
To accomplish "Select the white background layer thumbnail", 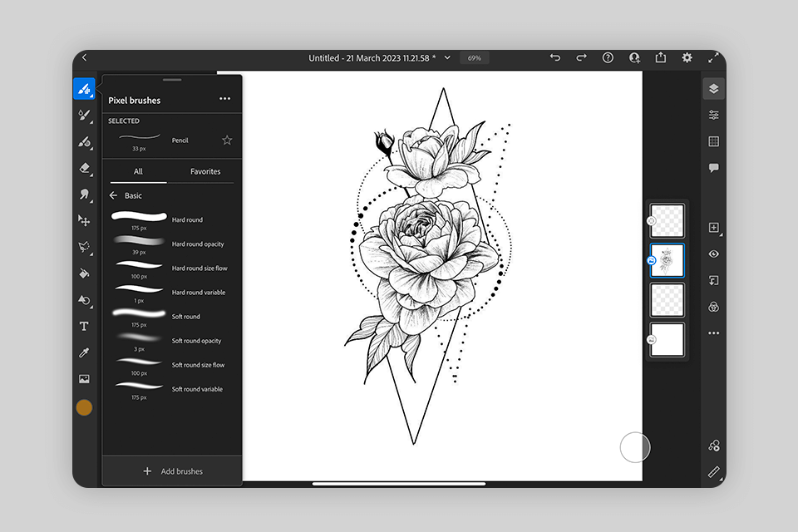I will pos(667,339).
